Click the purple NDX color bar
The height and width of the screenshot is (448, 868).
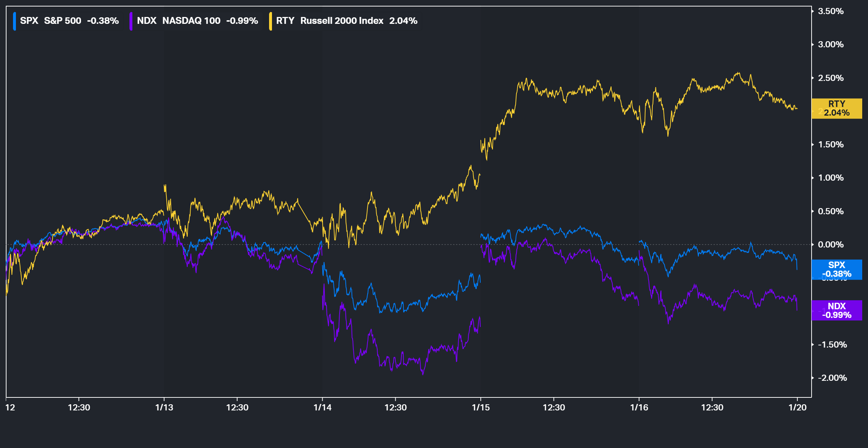[131, 21]
